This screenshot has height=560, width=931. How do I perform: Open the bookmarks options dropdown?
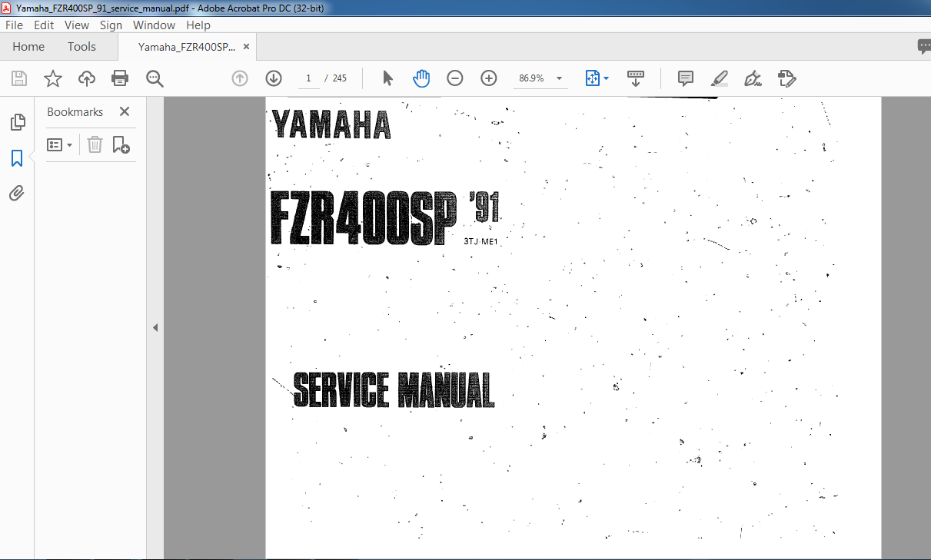point(60,144)
